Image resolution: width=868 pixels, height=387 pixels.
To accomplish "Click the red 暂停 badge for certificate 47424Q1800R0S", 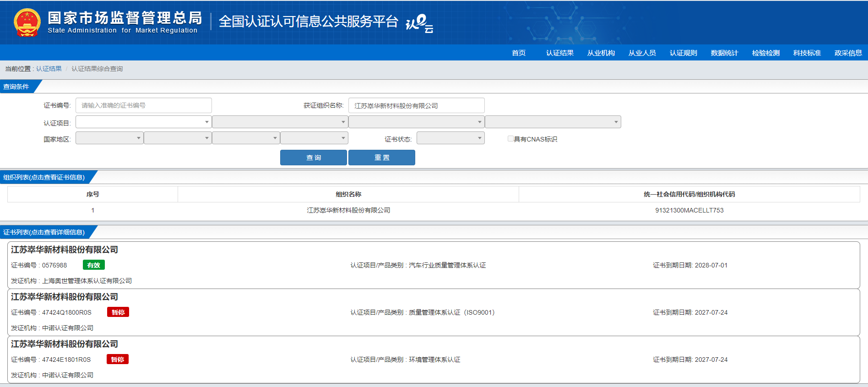I will point(118,312).
